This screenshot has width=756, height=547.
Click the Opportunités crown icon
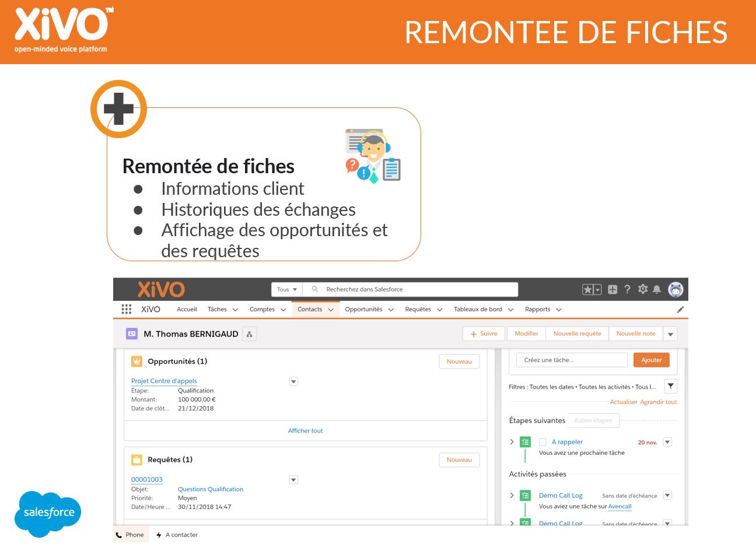pyautogui.click(x=136, y=362)
